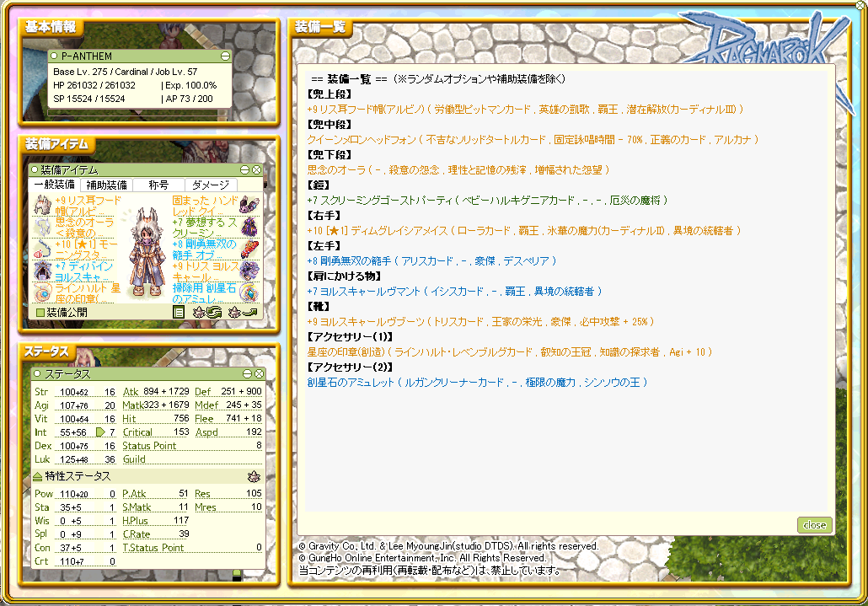This screenshot has width=868, height=606.
Task: Click the Reinhardt constellation seal accessory icon
Action: click(x=42, y=292)
